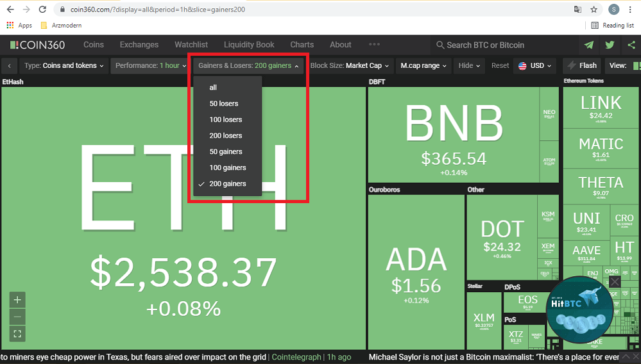Expand the Type: Coins and tokens dropdown
The width and height of the screenshot is (641, 364).
click(64, 66)
